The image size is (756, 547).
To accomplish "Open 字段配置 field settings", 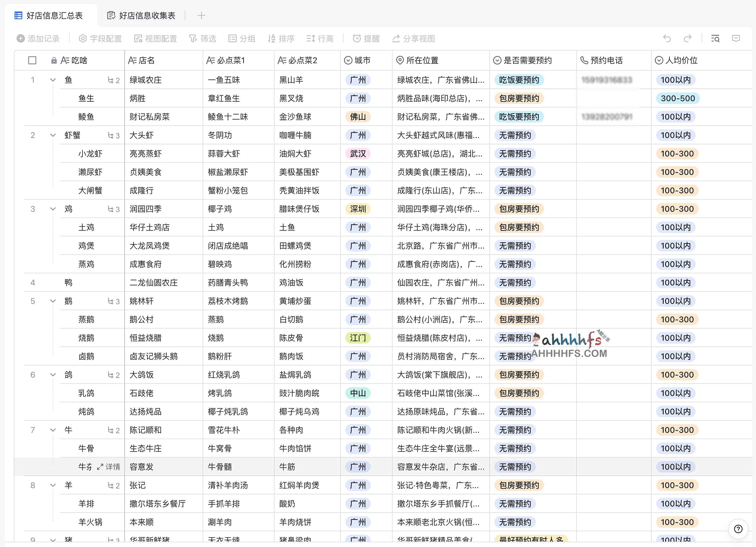I will point(100,39).
